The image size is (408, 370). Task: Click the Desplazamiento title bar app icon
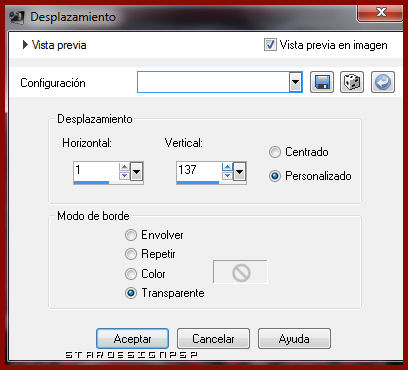[17, 17]
